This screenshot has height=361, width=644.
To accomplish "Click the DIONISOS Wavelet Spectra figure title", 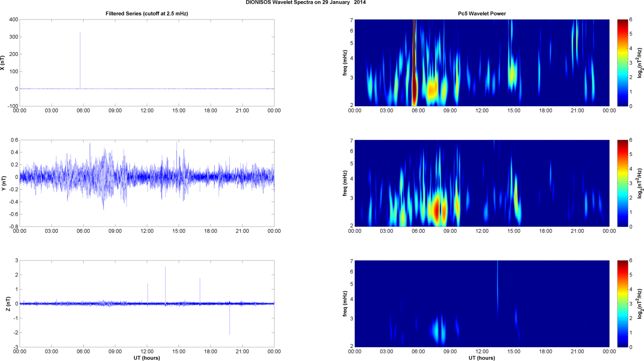I will [x=306, y=3].
